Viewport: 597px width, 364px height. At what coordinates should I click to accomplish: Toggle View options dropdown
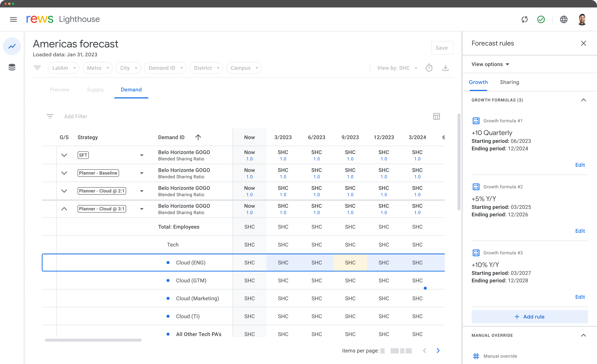(x=490, y=64)
